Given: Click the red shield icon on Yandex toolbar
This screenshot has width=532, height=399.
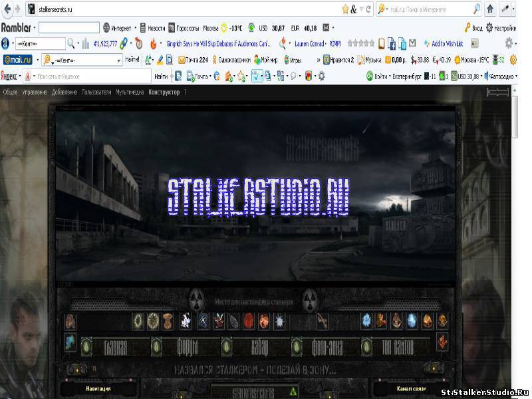Looking at the screenshot, I should click(x=309, y=76).
